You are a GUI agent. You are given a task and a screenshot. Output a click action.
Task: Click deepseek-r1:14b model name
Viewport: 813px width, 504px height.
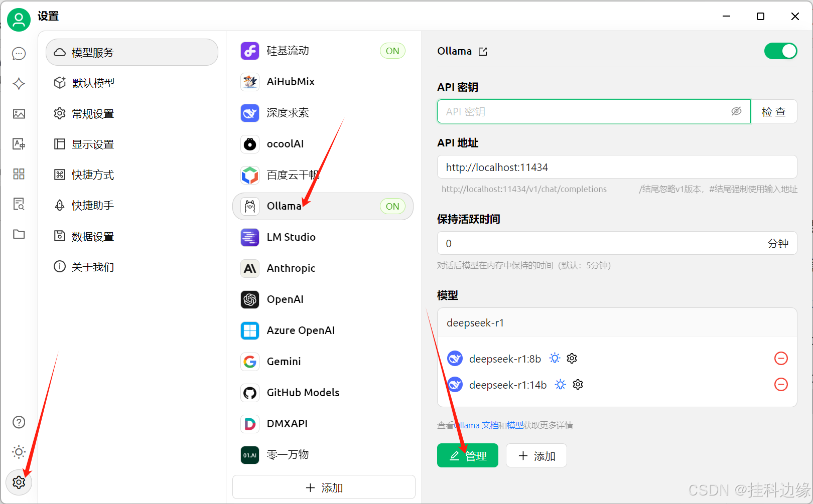click(x=508, y=385)
